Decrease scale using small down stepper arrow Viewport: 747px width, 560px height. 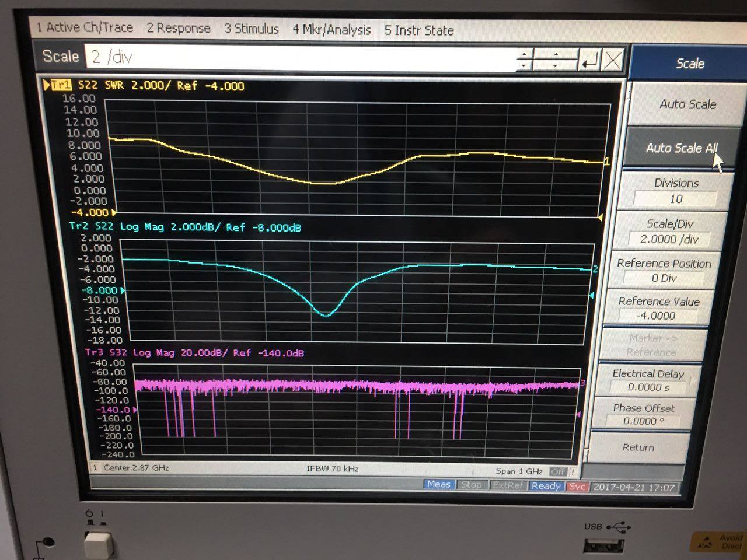tap(524, 65)
